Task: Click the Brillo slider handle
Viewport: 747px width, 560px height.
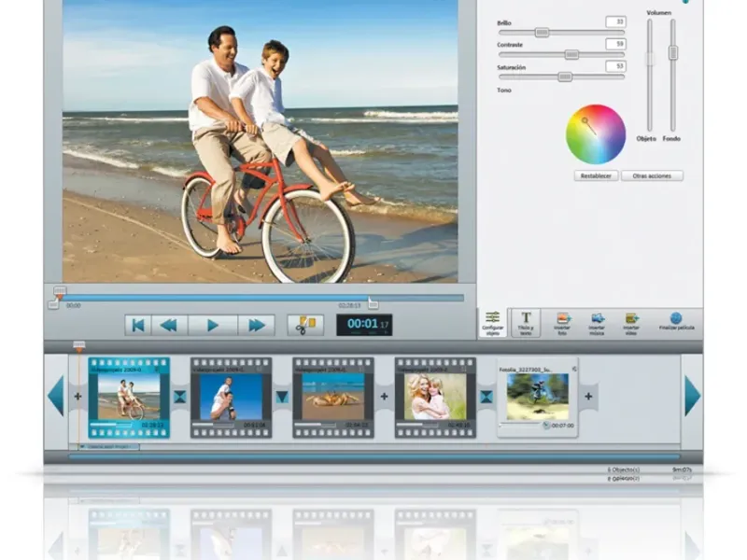Action: point(541,33)
